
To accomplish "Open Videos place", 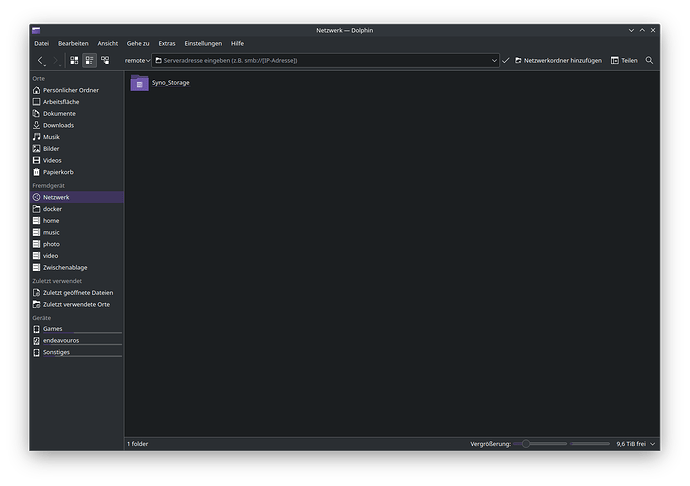I will (x=77, y=160).
